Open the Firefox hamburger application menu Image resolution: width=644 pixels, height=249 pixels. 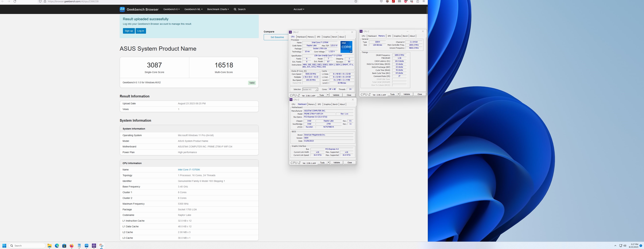tap(424, 1)
